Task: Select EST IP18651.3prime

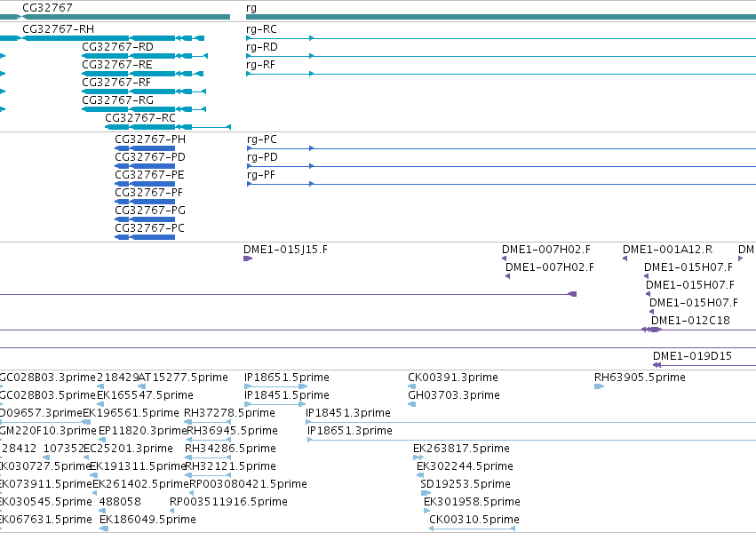Action: pyautogui.click(x=350, y=431)
